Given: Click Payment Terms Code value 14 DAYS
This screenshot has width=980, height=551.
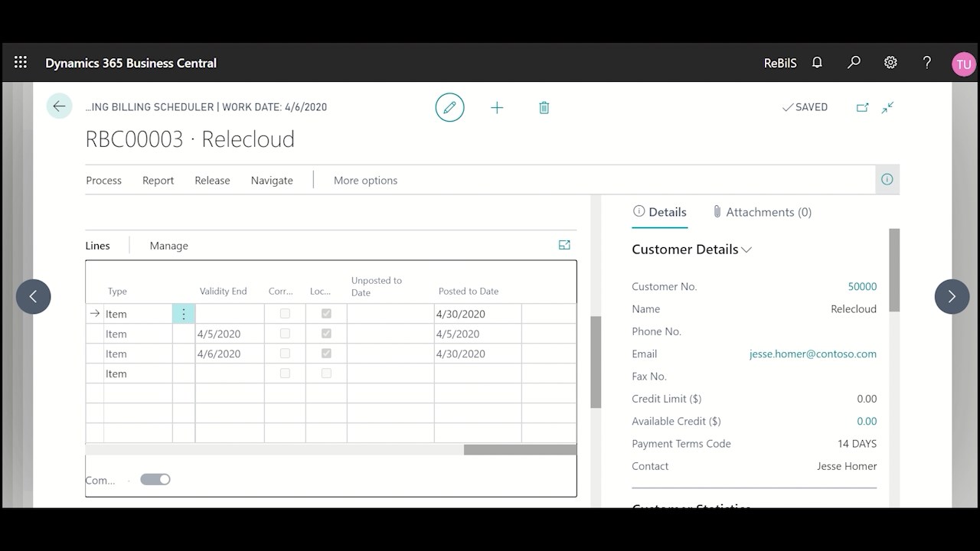Looking at the screenshot, I should click(x=857, y=444).
